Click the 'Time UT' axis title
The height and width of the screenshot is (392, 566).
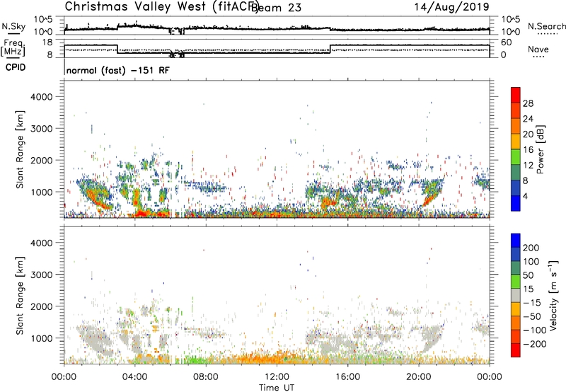pyautogui.click(x=277, y=388)
